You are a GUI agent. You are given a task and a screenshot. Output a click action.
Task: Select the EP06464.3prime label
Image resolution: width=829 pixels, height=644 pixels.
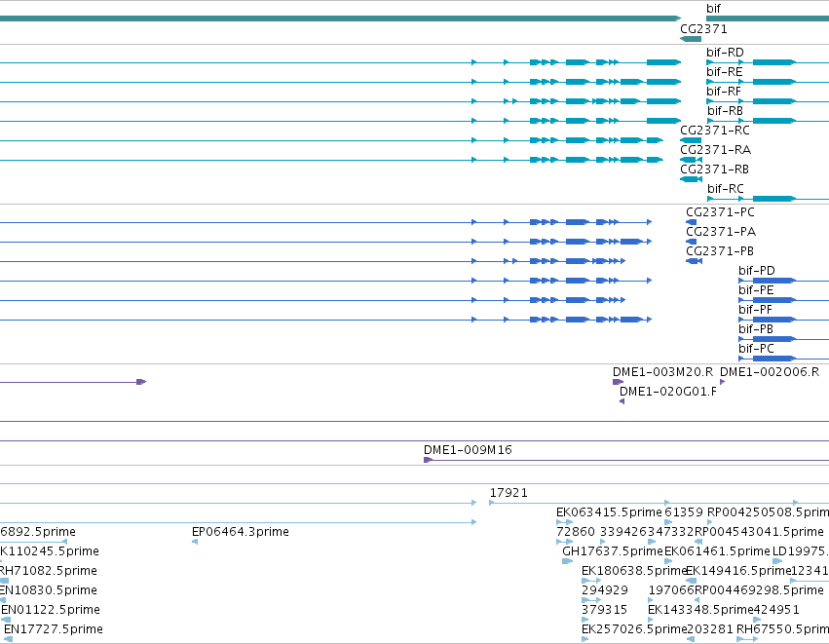tap(240, 532)
